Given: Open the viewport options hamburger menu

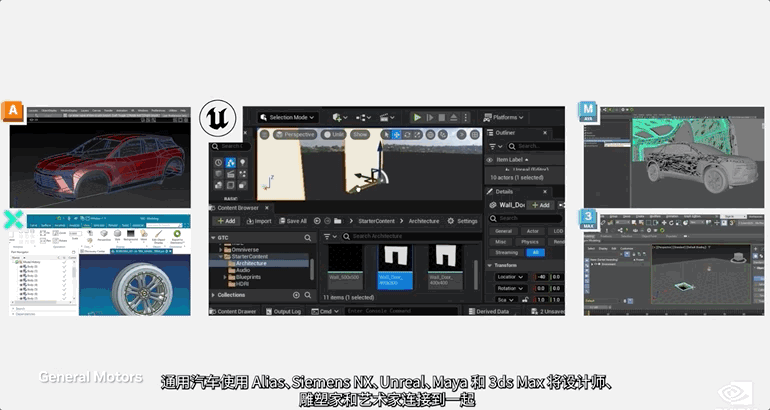Looking at the screenshot, I should (264, 135).
